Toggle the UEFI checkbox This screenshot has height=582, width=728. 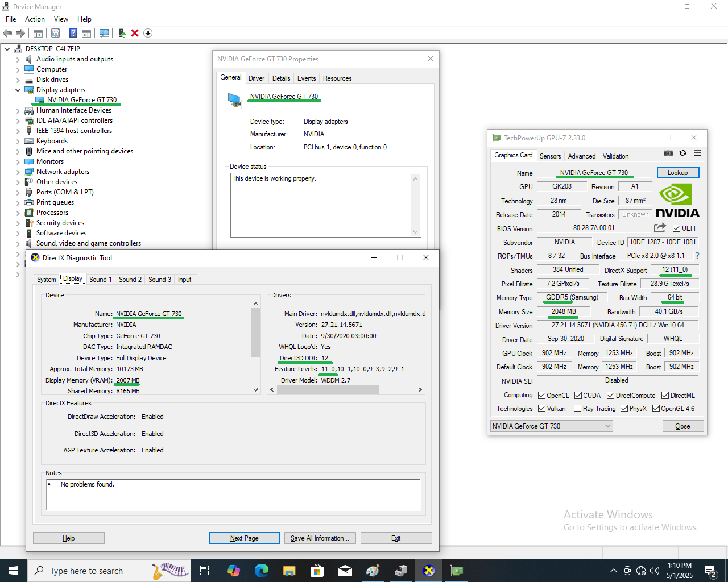(676, 228)
